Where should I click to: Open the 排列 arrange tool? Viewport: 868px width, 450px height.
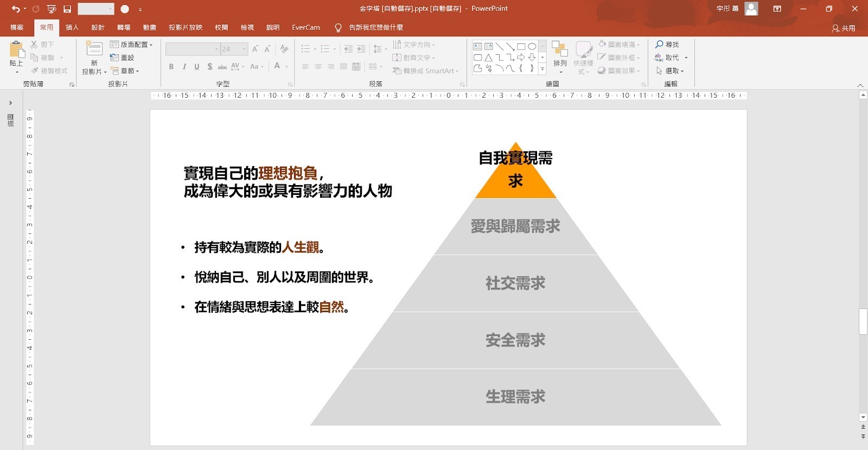560,56
